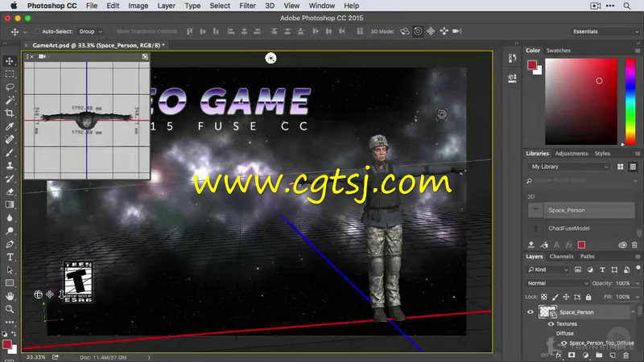Open the Layer menu

(x=167, y=6)
